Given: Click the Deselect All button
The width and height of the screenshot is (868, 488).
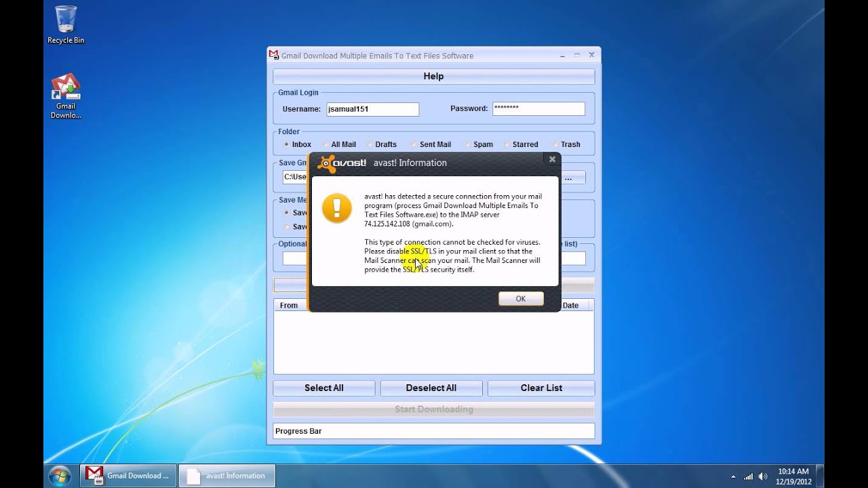Looking at the screenshot, I should click(x=431, y=388).
